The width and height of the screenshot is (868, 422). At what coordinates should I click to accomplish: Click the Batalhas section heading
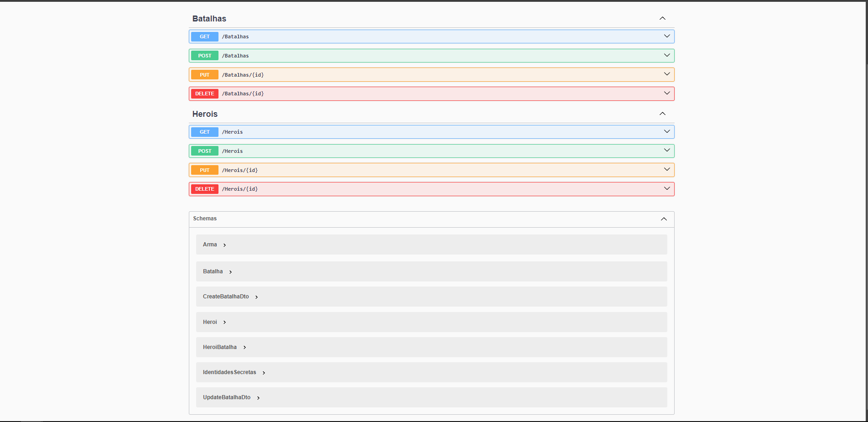coord(209,19)
